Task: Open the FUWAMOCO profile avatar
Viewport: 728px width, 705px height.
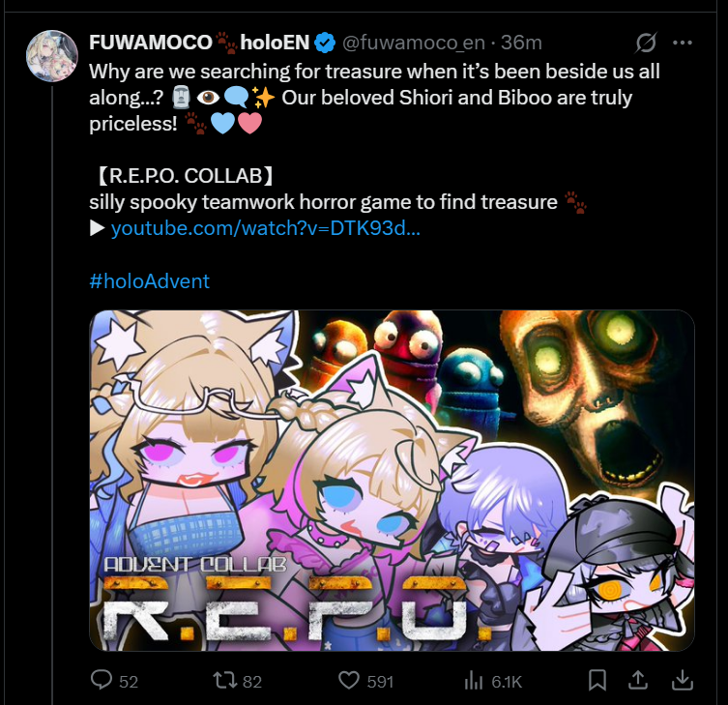Action: [x=52, y=56]
